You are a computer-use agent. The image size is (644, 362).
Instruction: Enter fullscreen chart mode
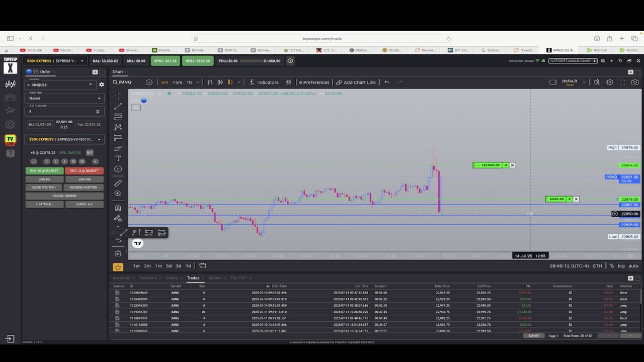coord(622,82)
